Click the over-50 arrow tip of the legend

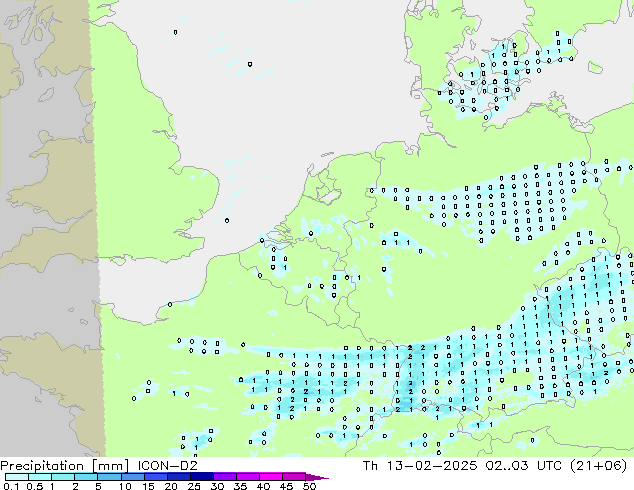click(317, 477)
